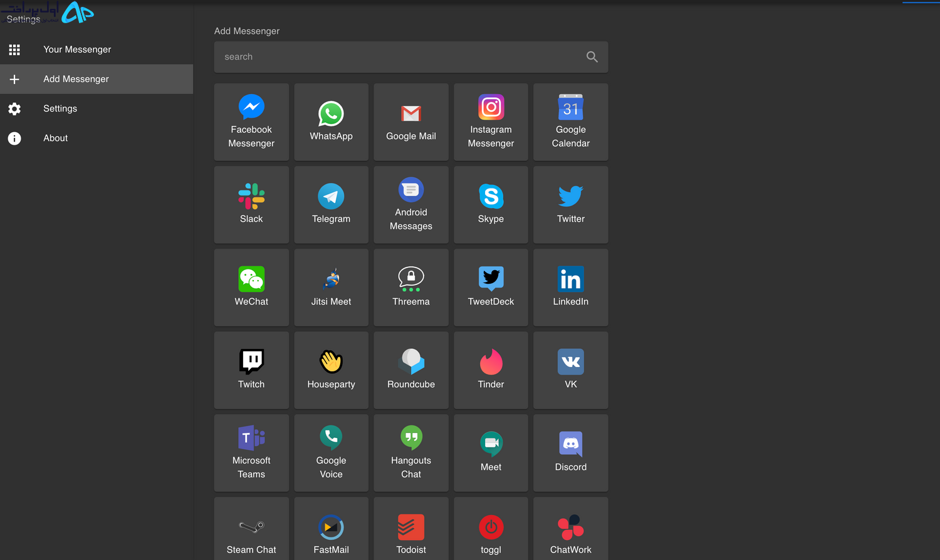Add Slack to your messengers
This screenshot has height=560, width=940.
tap(251, 205)
